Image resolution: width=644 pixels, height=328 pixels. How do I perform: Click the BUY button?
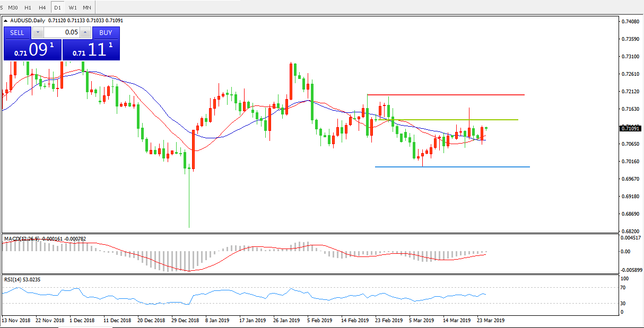(106, 32)
